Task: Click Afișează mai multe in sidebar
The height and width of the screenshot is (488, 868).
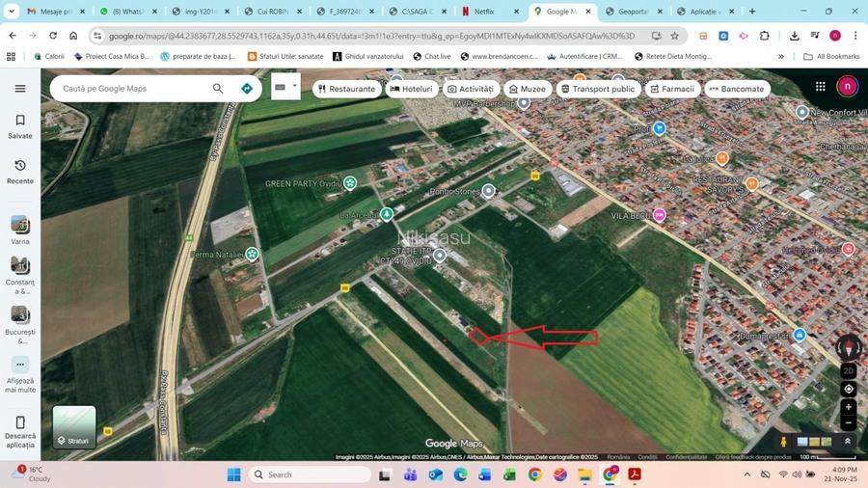Action: coord(20,373)
